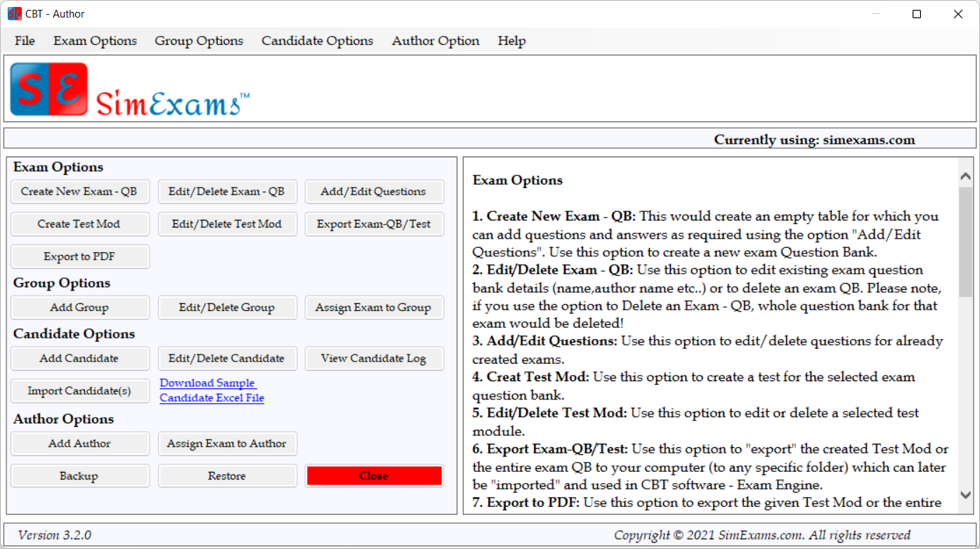Click the Import Candidate(s) button
The width and height of the screenshot is (980, 549).
(x=79, y=391)
